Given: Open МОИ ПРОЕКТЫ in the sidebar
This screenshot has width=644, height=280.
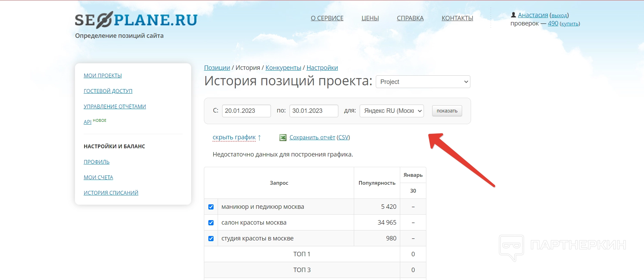Looking at the screenshot, I should [x=102, y=76].
